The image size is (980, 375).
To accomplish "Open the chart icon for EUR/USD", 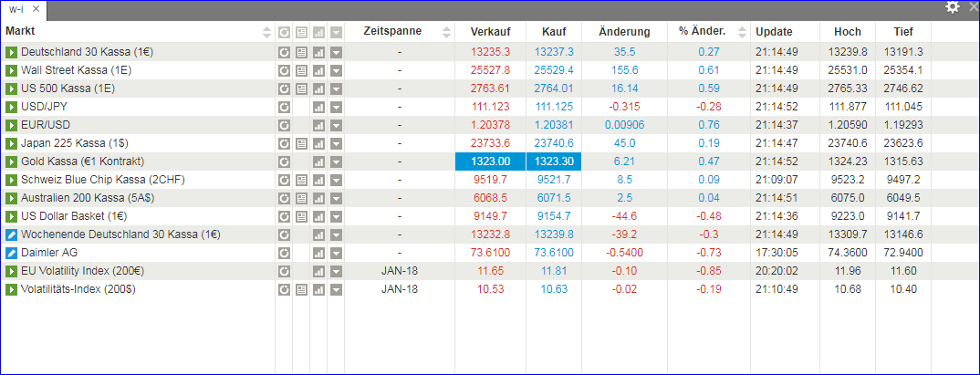I will coord(318,125).
